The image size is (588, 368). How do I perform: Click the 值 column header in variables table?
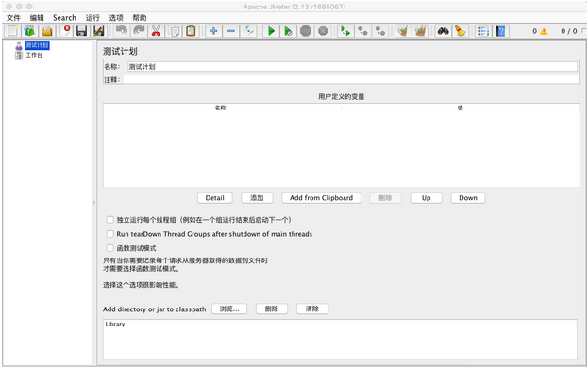pos(461,108)
